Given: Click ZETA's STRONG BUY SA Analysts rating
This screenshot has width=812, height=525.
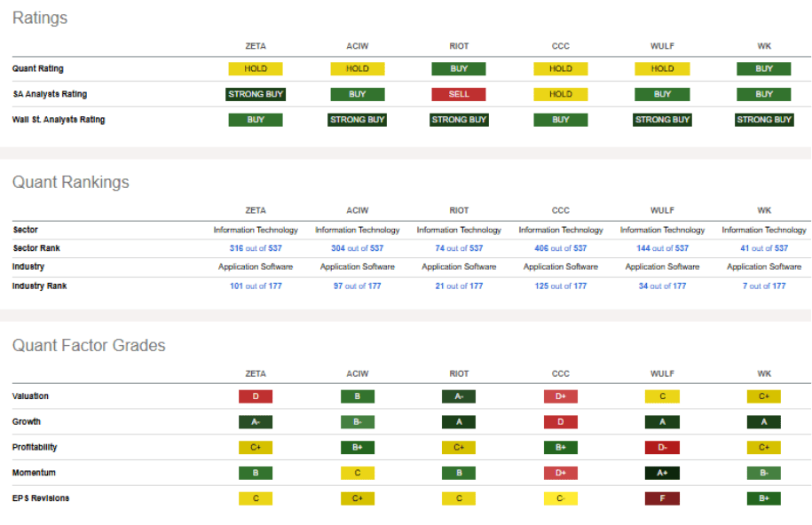Looking at the screenshot, I should [256, 94].
